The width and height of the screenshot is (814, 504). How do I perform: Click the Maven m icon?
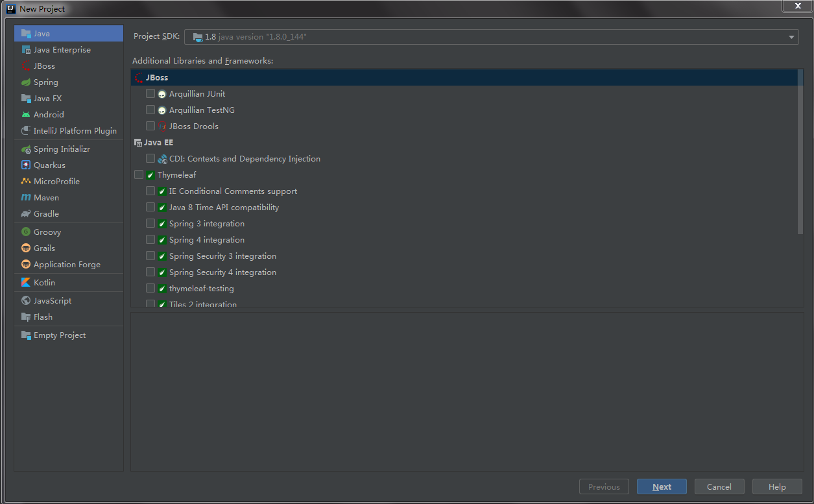[x=26, y=197]
